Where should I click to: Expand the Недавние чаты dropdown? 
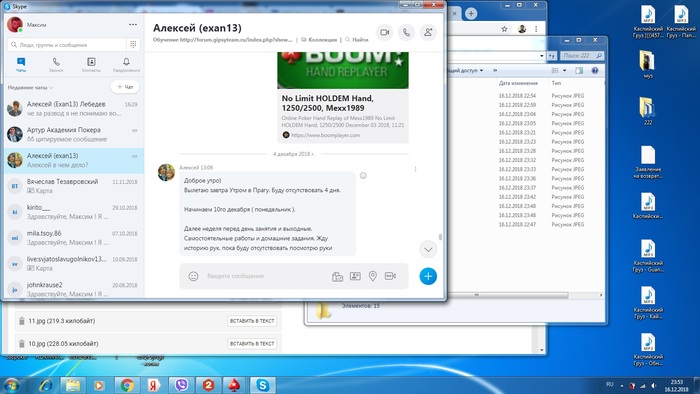[x=30, y=87]
